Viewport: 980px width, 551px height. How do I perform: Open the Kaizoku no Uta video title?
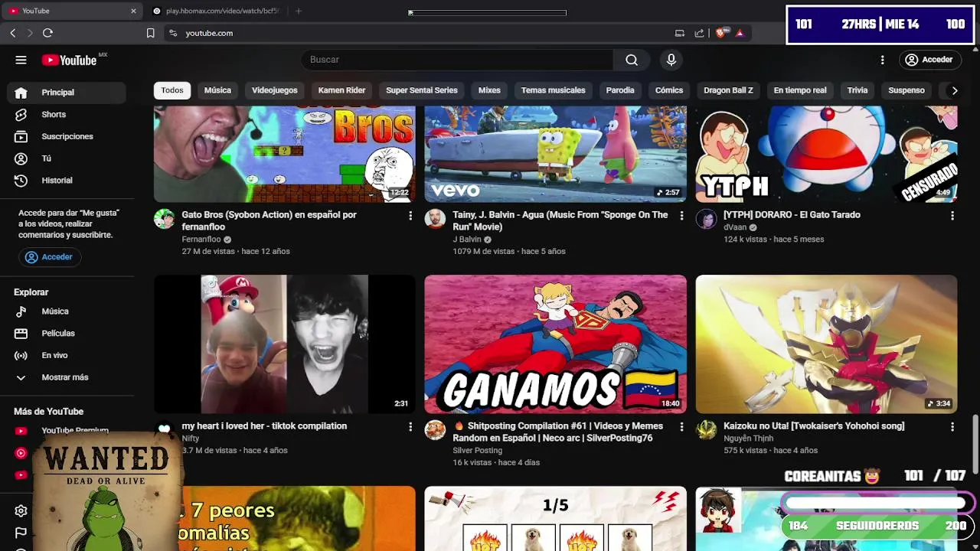814,426
